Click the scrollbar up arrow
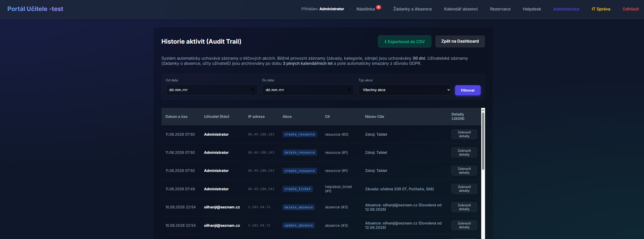Screen dimensions: 644x239 click(x=483, y=110)
